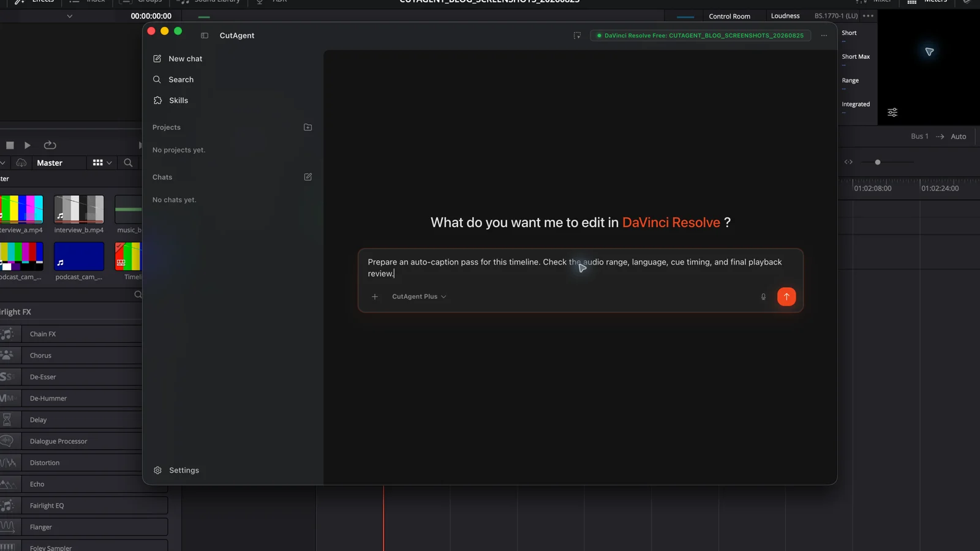Click the horizontal zoom fit icon beside slider
This screenshot has width=980, height=551.
coord(848,162)
